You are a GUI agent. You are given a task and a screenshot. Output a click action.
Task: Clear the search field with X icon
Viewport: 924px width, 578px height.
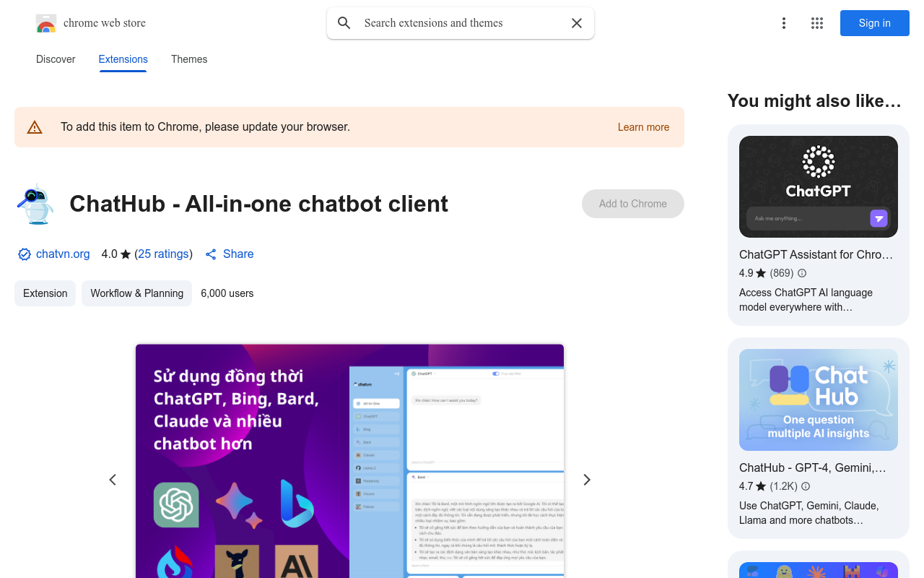click(x=577, y=23)
